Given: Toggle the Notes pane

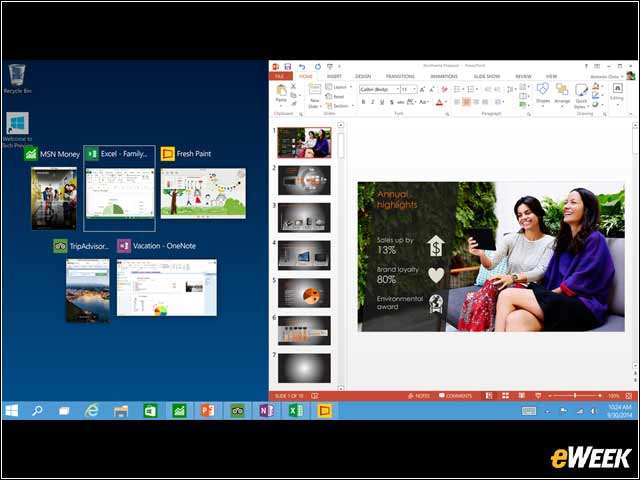Looking at the screenshot, I should pyautogui.click(x=419, y=396).
